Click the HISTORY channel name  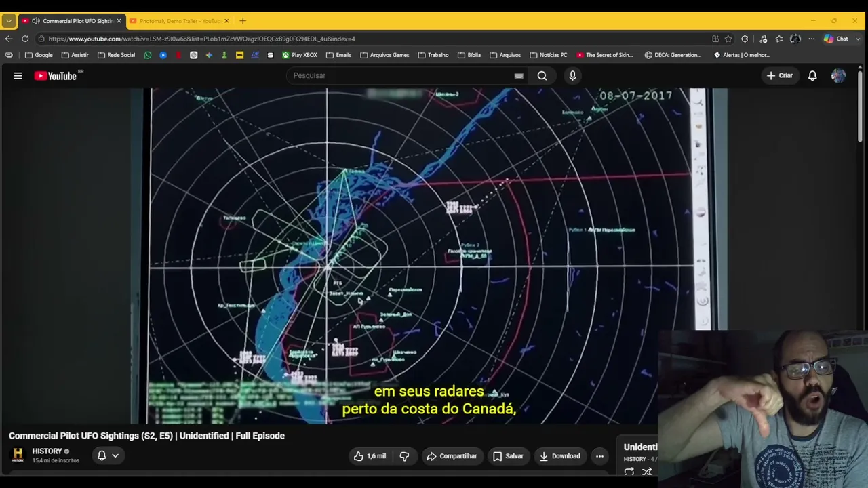pos(47,451)
